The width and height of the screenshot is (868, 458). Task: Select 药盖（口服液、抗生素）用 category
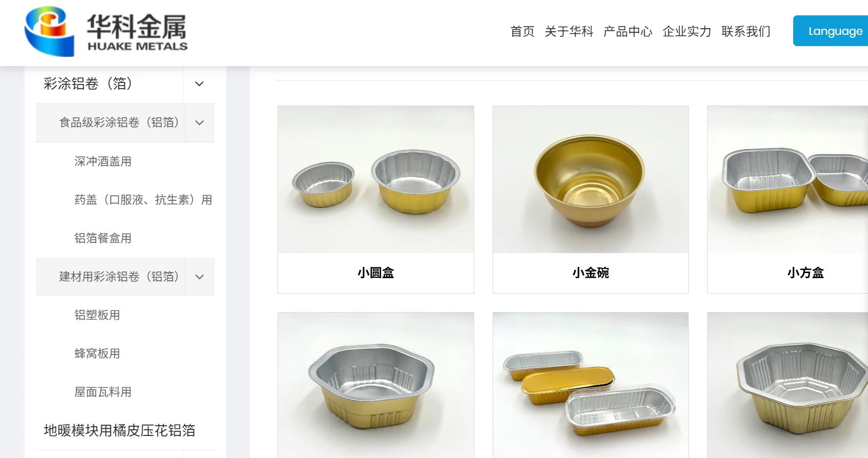coord(143,200)
